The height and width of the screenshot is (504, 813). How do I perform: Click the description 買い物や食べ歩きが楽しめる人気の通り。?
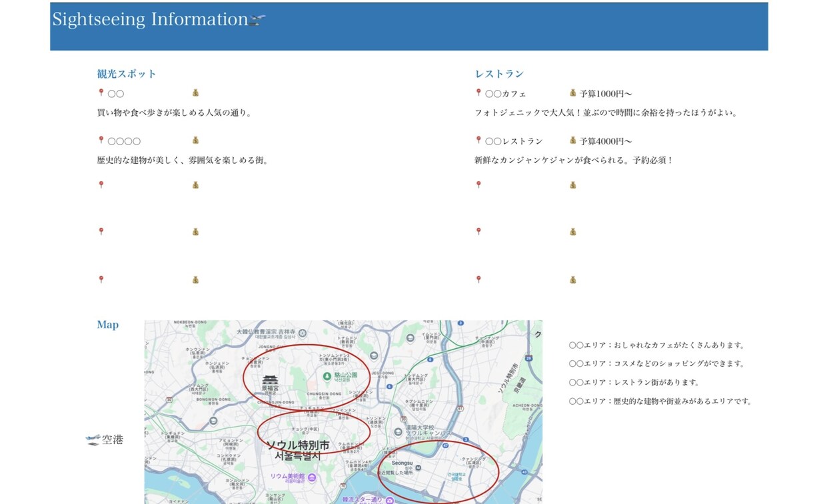(175, 113)
